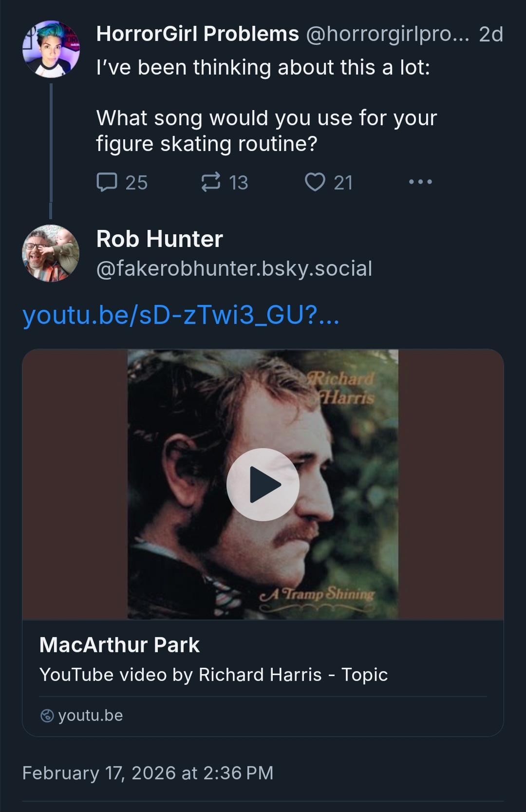This screenshot has width=526, height=812.
Task: Tap the 'I've been thinking about this' line
Action: coord(263,67)
